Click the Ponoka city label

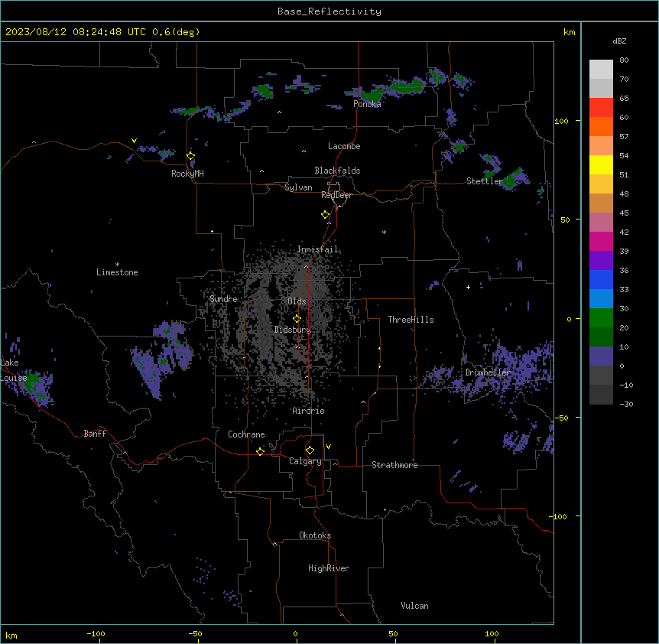coord(367,104)
